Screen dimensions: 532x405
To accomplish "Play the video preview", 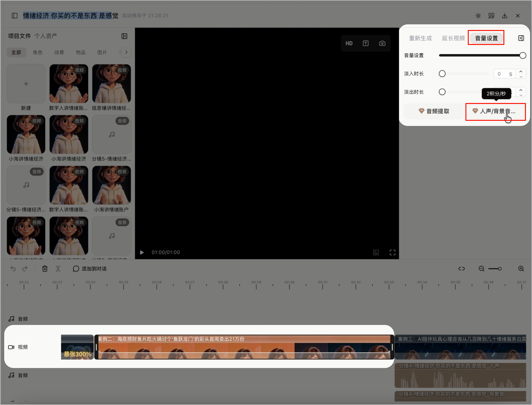I will [x=142, y=252].
